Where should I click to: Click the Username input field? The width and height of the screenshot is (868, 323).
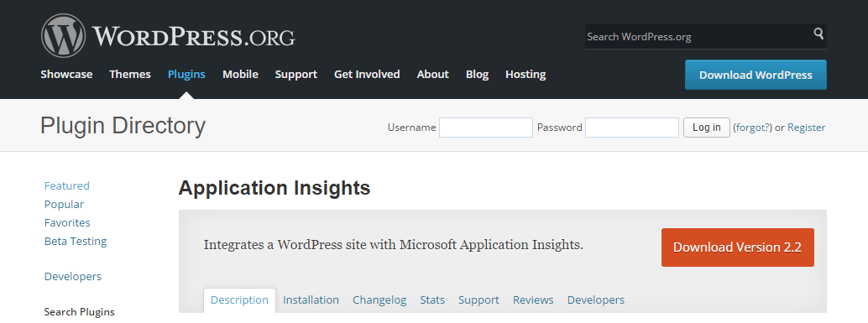point(486,128)
